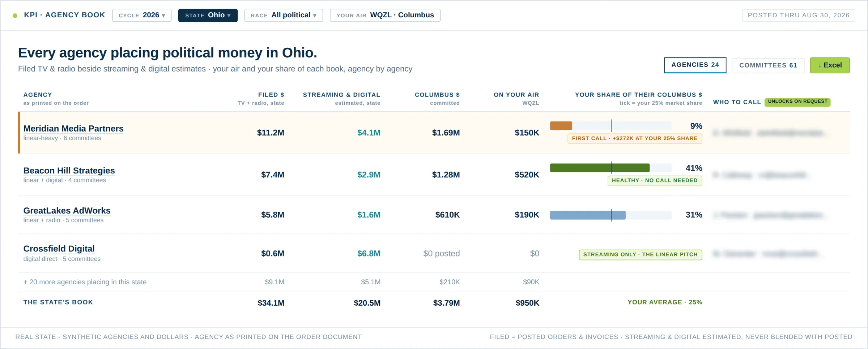Image resolution: width=868 pixels, height=349 pixels.
Task: Click the $20.5M state streaming total
Action: (367, 303)
